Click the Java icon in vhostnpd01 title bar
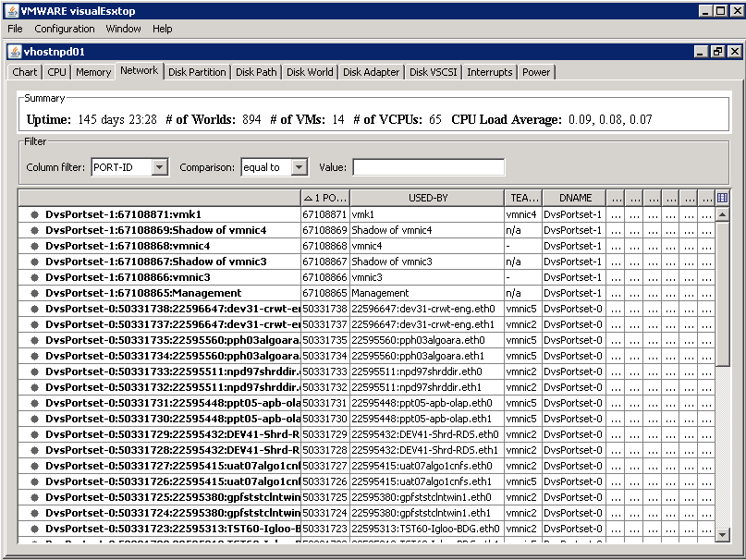 click(x=15, y=52)
